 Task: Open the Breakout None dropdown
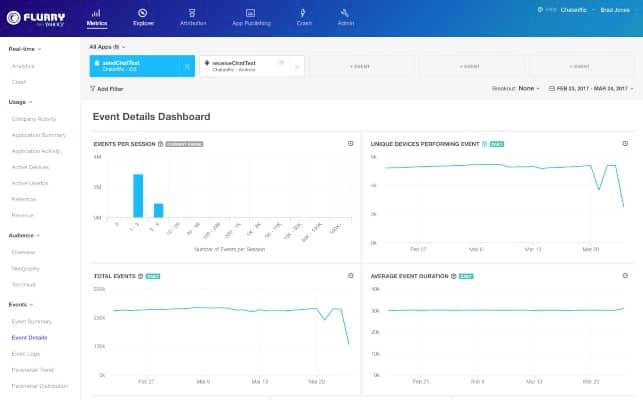515,88
